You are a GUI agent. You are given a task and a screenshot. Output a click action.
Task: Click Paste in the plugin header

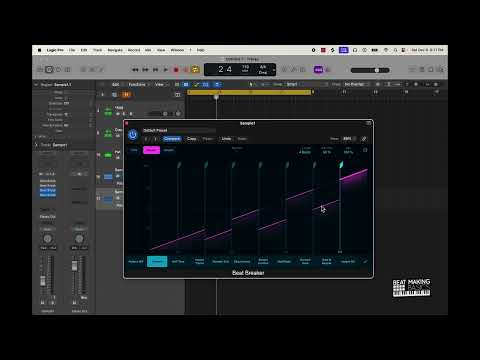[207, 139]
